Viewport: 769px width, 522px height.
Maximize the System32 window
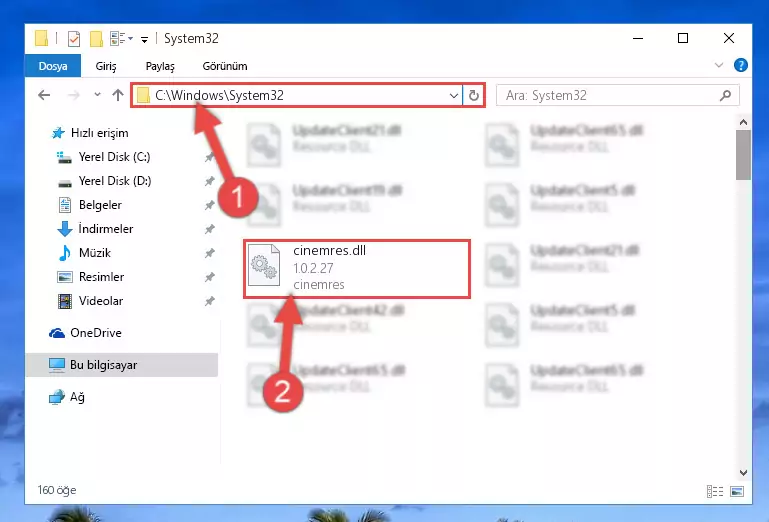tap(683, 38)
